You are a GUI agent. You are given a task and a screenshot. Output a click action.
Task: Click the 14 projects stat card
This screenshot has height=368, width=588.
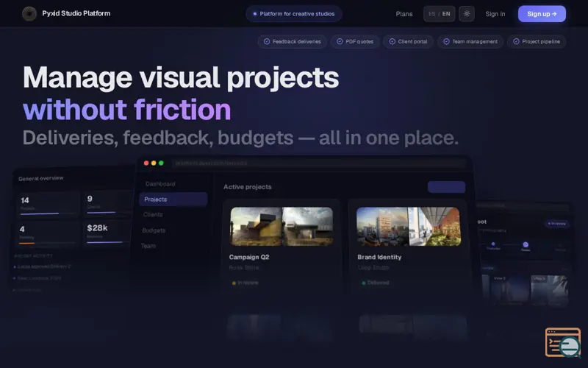point(48,205)
